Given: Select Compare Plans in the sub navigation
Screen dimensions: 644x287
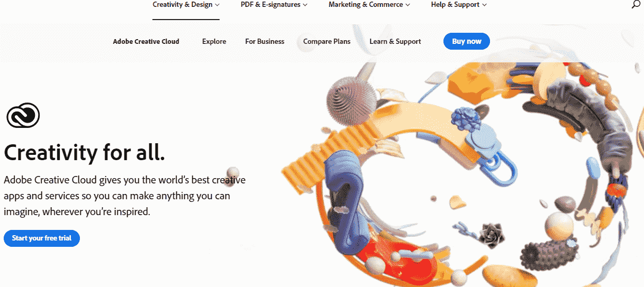Looking at the screenshot, I should (326, 41).
